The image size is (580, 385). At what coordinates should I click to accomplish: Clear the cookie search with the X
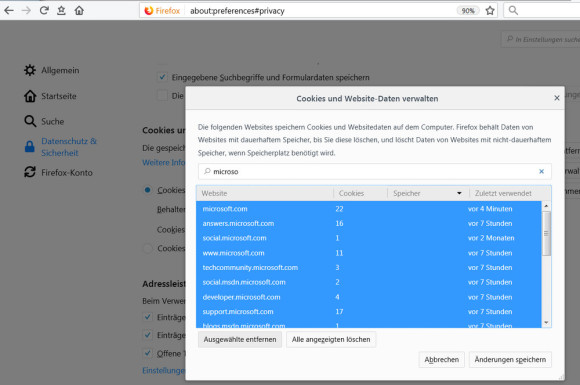coord(542,172)
